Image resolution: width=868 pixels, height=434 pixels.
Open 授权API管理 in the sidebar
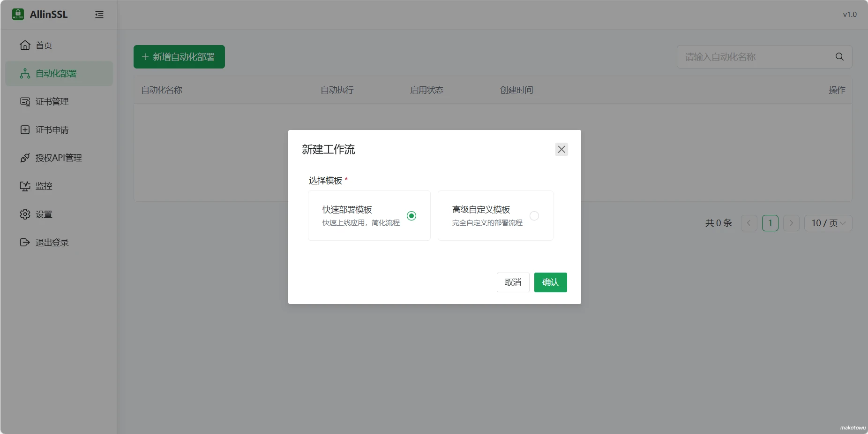coord(59,158)
